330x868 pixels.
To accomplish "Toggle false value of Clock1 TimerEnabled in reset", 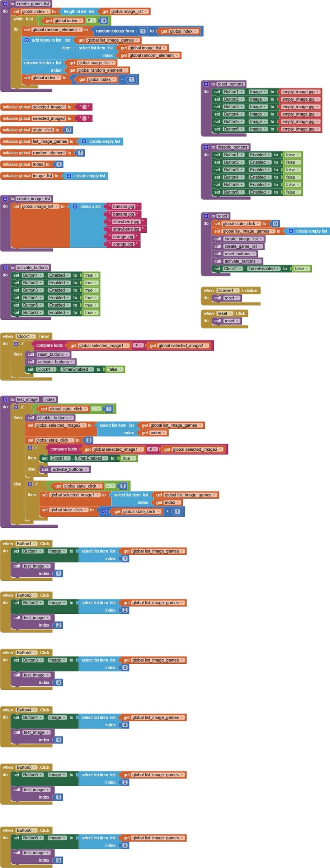I will (301, 269).
